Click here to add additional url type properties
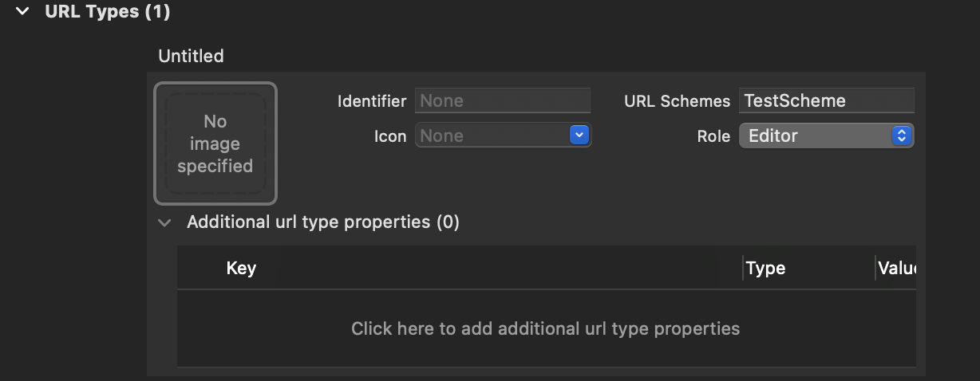 (546, 328)
